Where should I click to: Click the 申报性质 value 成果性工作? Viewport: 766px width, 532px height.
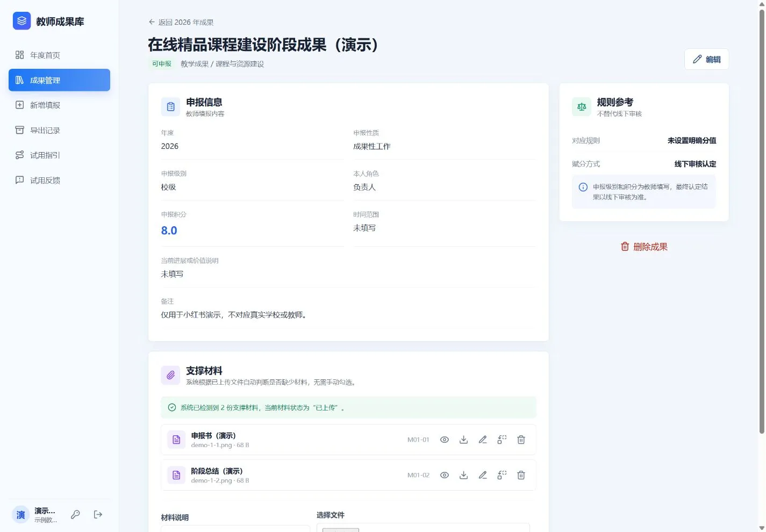[x=372, y=146]
